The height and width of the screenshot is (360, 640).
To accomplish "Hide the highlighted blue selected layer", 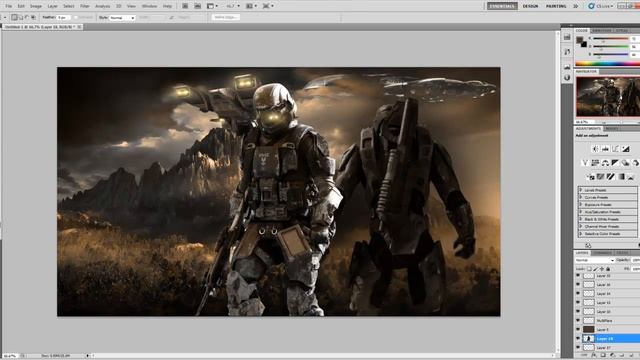I will [x=578, y=338].
